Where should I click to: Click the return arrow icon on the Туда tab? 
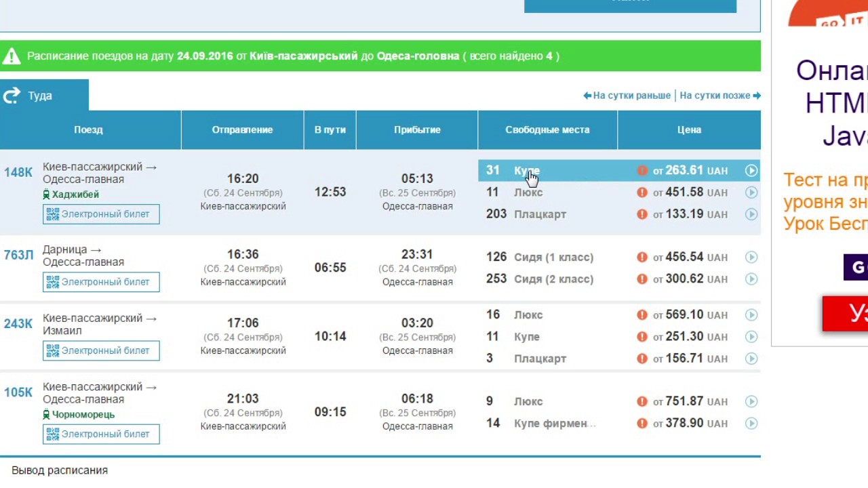[x=12, y=96]
